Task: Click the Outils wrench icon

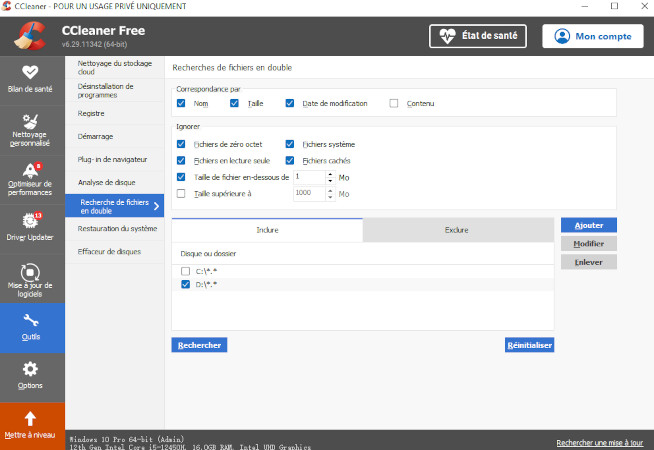Action: coord(30,320)
